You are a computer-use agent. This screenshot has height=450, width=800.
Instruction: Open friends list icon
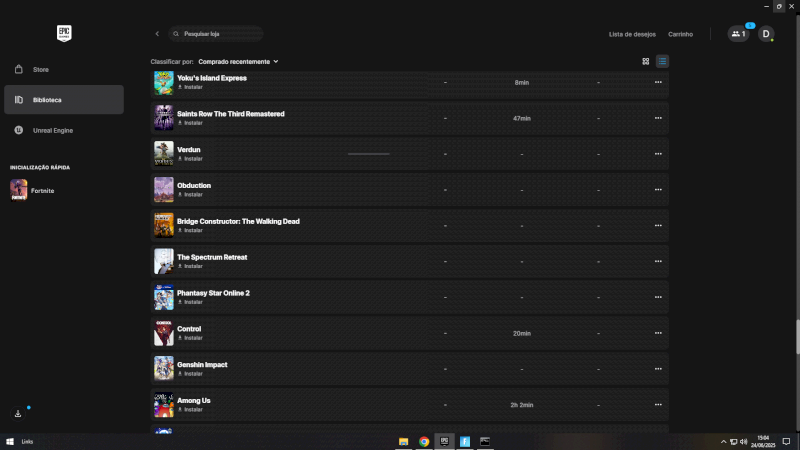[x=738, y=34]
